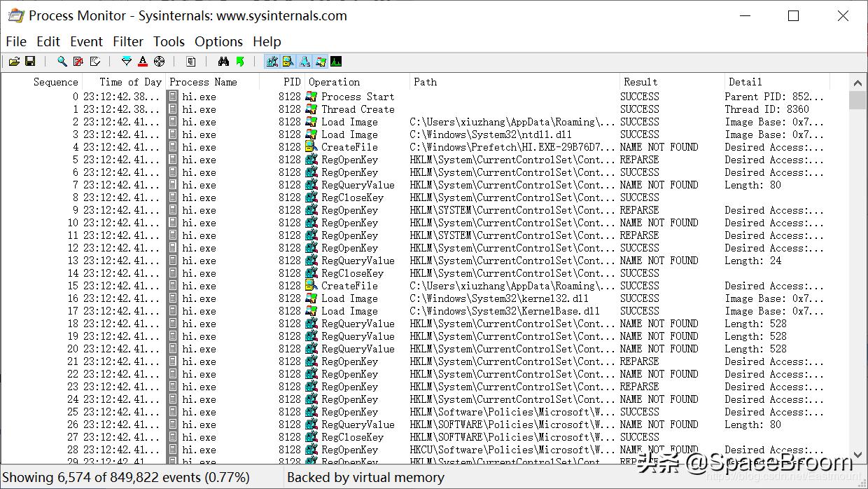
Task: Click the Load Image icon in sequence 16 row
Action: [x=312, y=298]
